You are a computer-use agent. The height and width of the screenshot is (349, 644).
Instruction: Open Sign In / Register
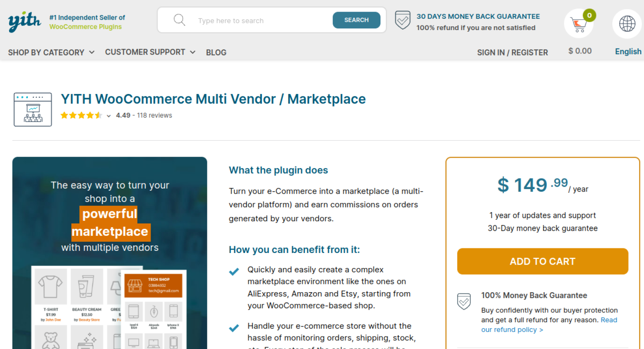pyautogui.click(x=513, y=52)
